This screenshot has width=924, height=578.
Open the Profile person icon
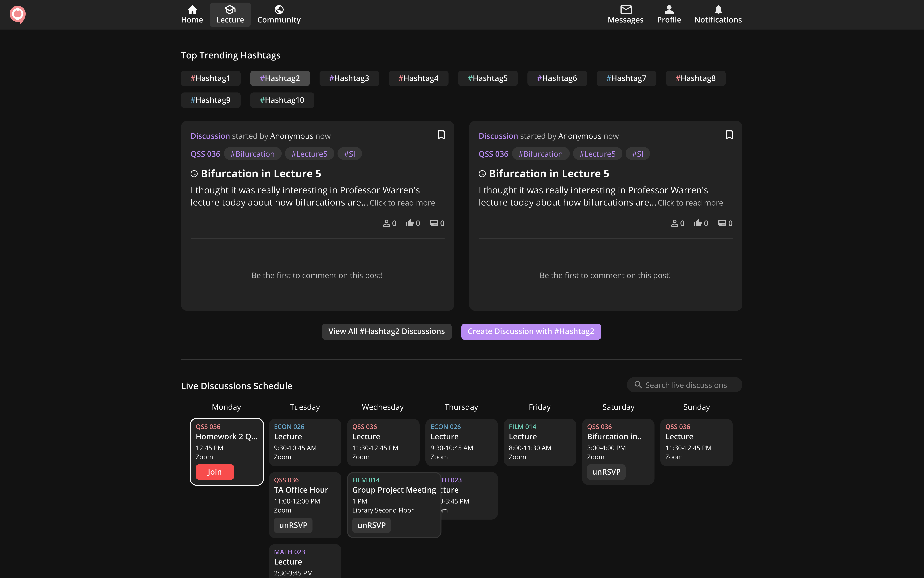[669, 10]
